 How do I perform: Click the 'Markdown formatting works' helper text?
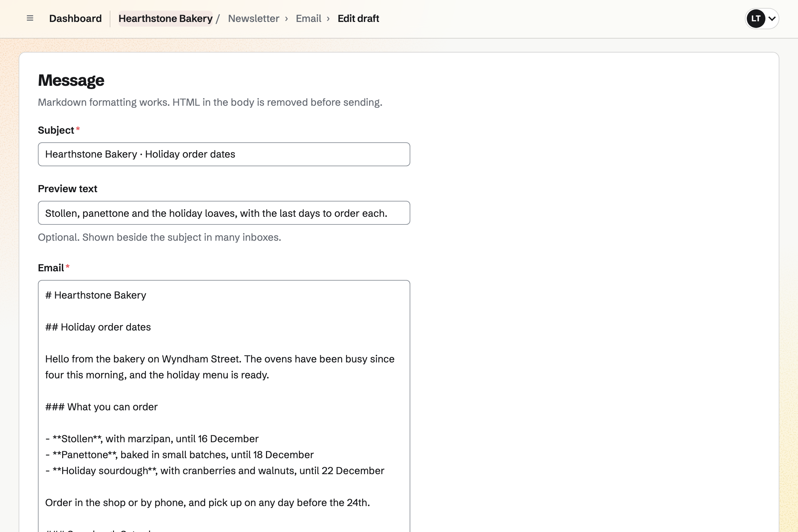click(210, 102)
